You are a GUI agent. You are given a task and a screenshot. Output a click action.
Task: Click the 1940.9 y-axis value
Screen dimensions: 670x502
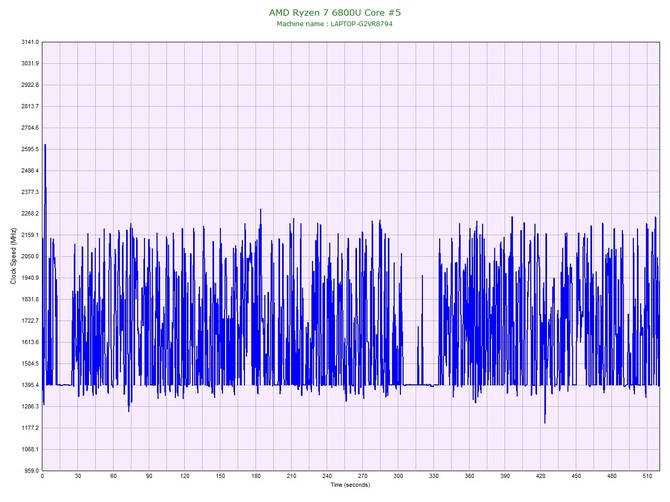pyautogui.click(x=30, y=278)
